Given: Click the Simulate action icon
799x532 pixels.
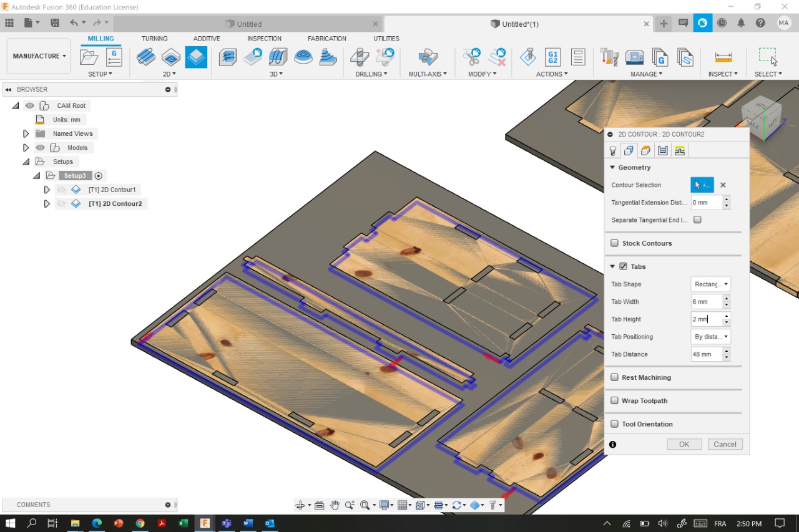Looking at the screenshot, I should (527, 57).
